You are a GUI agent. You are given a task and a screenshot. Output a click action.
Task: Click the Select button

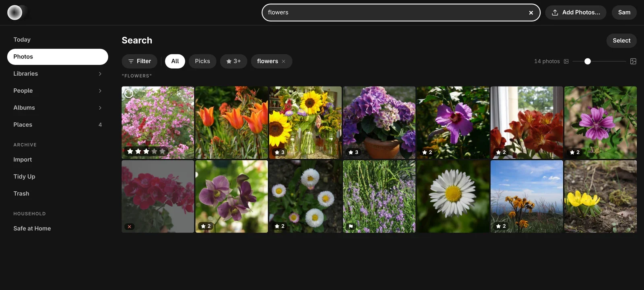(x=621, y=41)
